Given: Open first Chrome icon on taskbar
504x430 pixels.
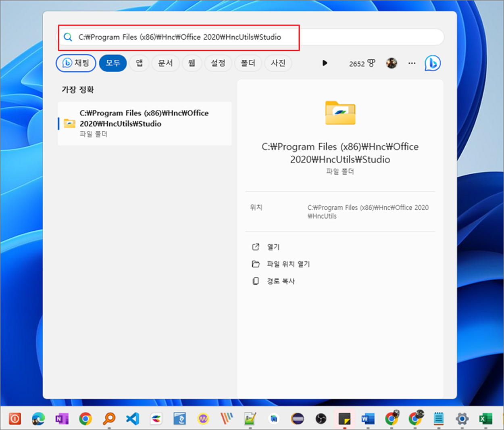Looking at the screenshot, I should (x=85, y=419).
